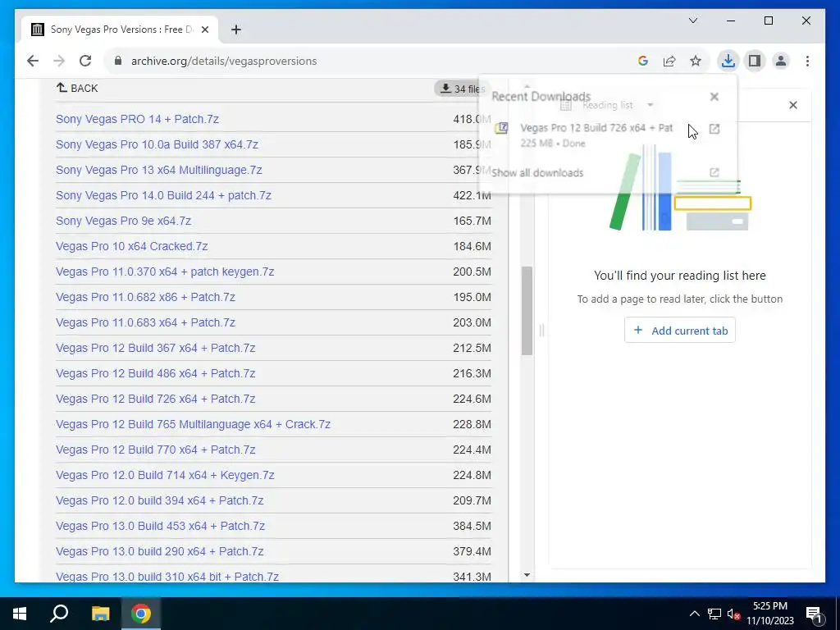Image resolution: width=840 pixels, height=630 pixels.
Task: Open Chrome three-dot menu
Action: (x=807, y=61)
